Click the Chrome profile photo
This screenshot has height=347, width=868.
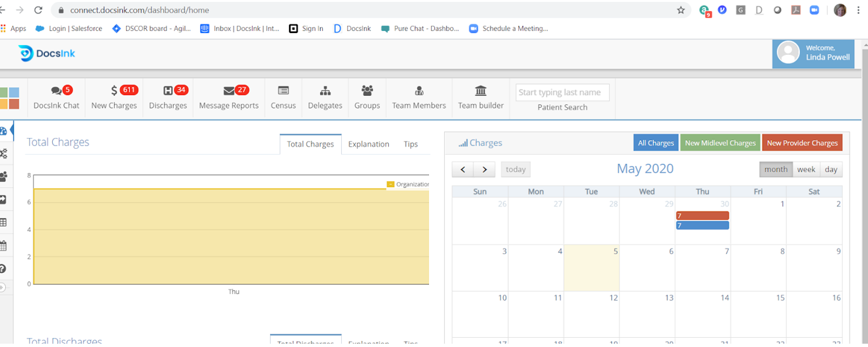point(840,10)
